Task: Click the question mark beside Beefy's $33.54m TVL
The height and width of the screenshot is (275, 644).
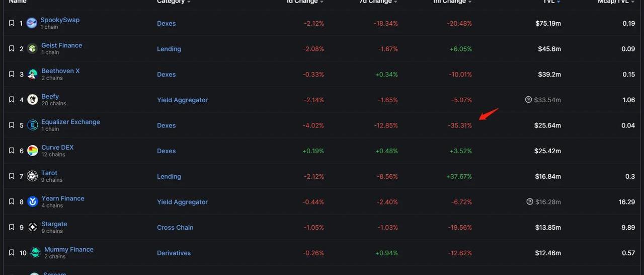Action: pyautogui.click(x=528, y=100)
